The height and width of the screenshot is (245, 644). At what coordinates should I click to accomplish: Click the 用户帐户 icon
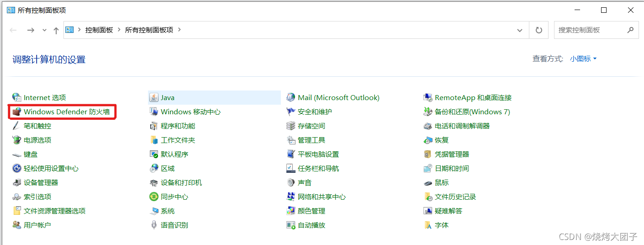pyautogui.click(x=17, y=225)
